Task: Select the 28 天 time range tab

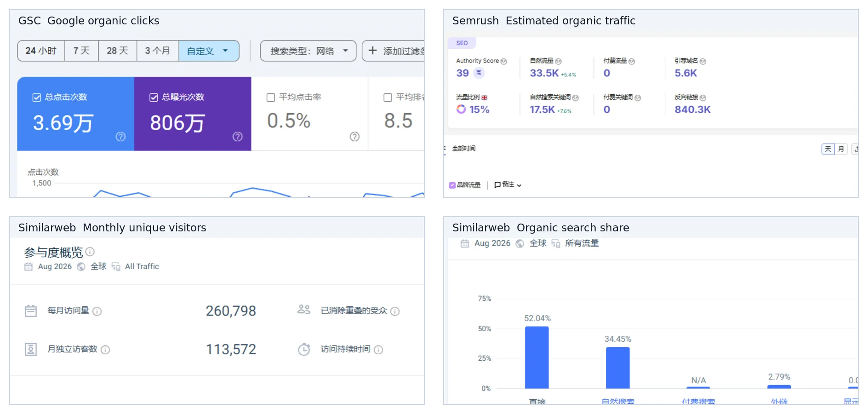Action: point(117,51)
